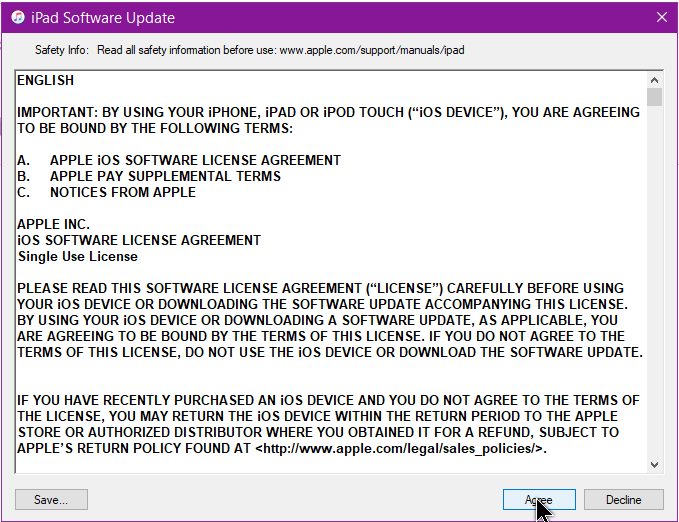The height and width of the screenshot is (522, 679).
Task: Click the iTunes icon in title bar
Action: pyautogui.click(x=18, y=17)
